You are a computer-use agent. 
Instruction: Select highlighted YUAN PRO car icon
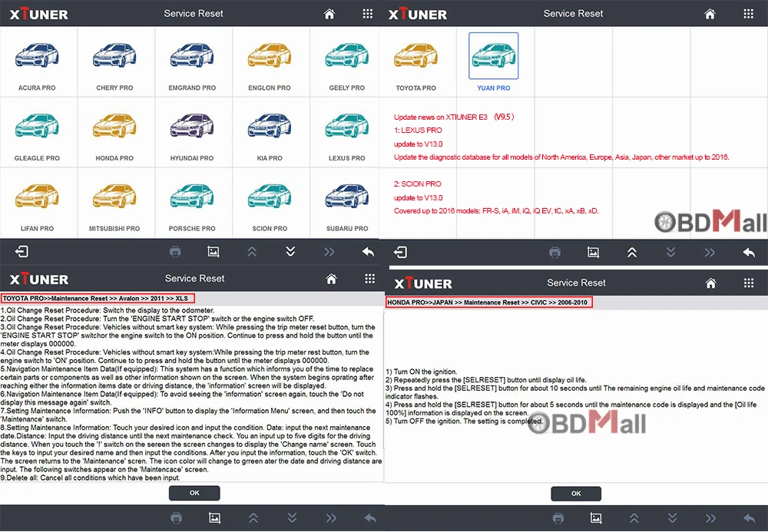[x=493, y=55]
